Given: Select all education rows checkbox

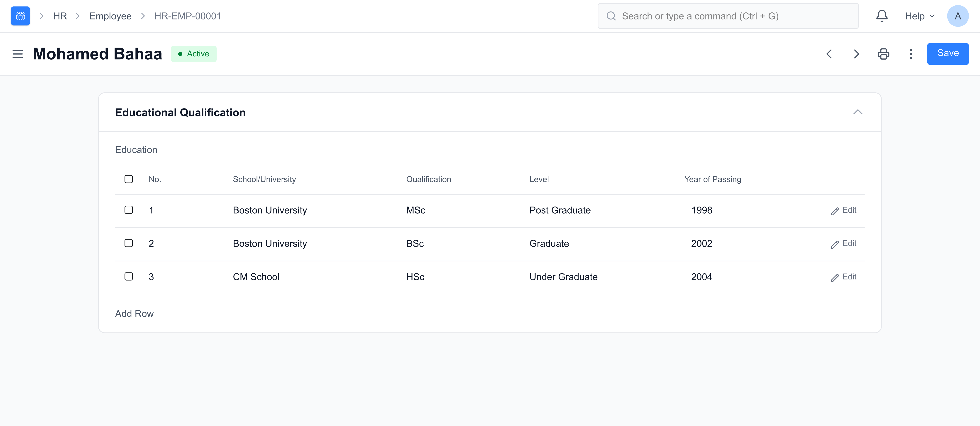Looking at the screenshot, I should pyautogui.click(x=129, y=179).
